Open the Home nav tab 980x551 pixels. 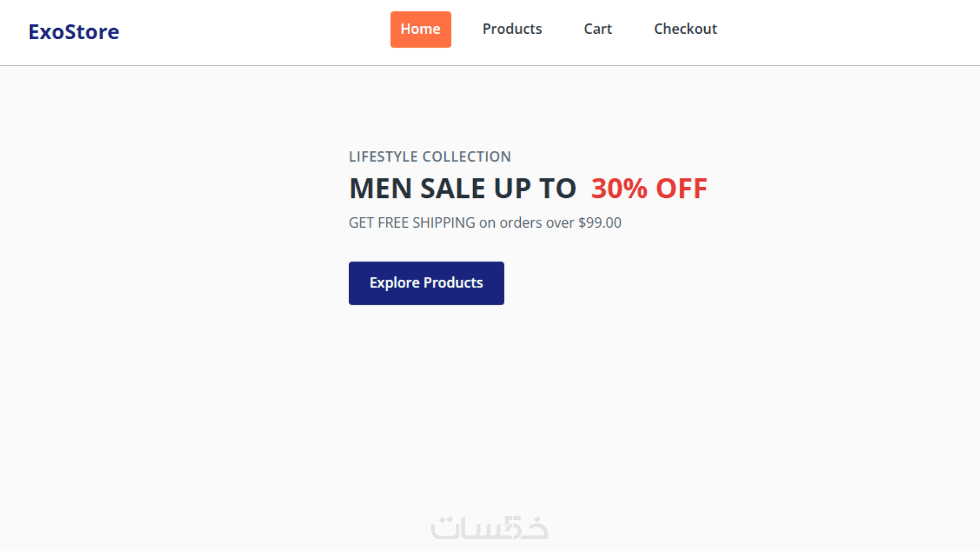click(x=421, y=29)
